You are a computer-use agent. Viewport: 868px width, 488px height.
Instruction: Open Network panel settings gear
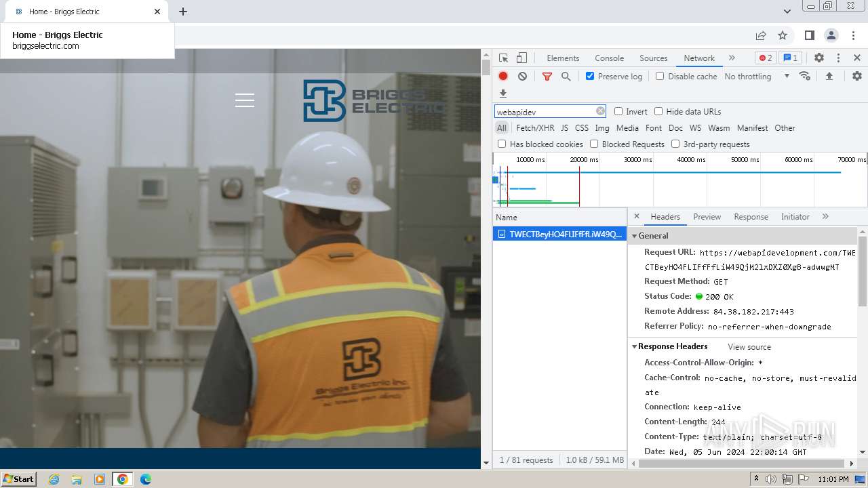point(857,76)
